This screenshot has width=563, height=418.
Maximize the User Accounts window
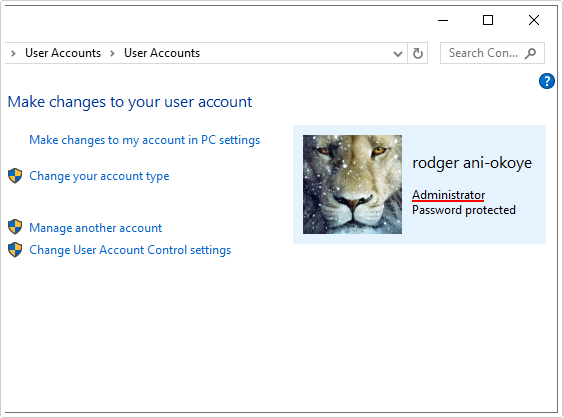(x=488, y=20)
